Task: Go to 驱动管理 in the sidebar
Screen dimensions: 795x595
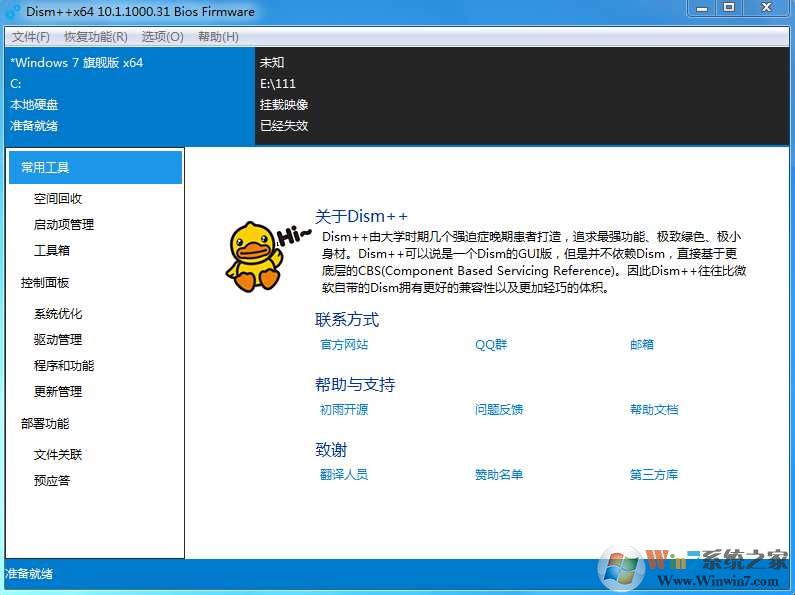Action: (x=58, y=340)
